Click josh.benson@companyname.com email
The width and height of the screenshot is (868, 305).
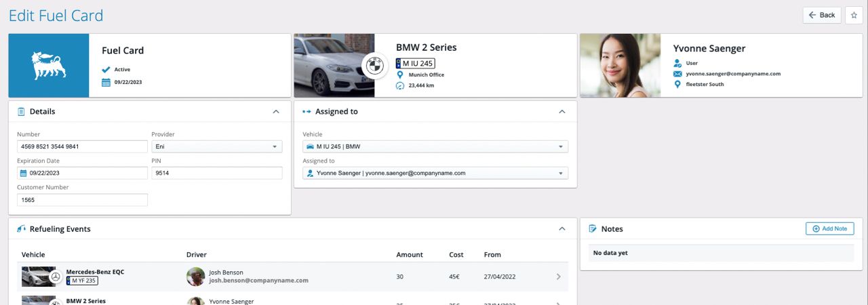coord(258,281)
